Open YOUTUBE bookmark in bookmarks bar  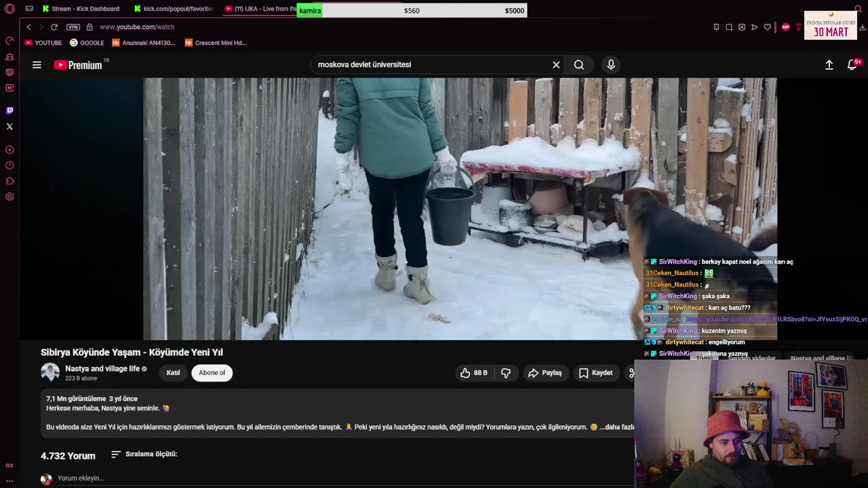43,43
